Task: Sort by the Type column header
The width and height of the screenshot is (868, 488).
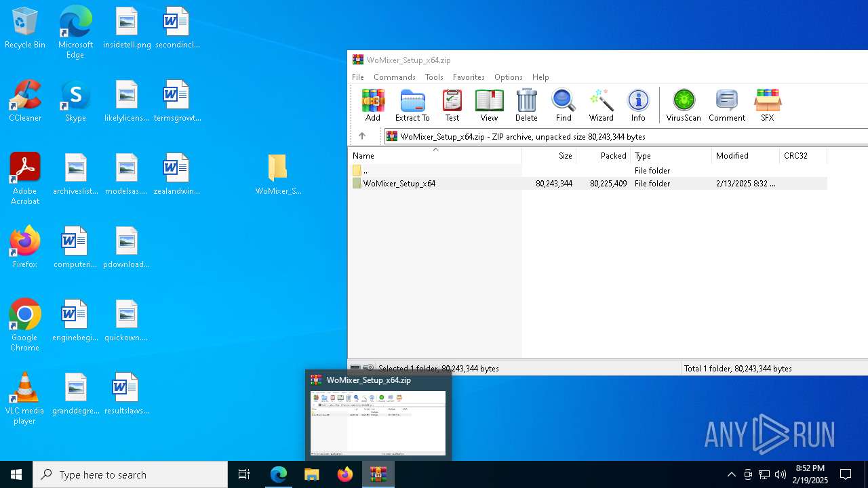Action: pyautogui.click(x=671, y=156)
